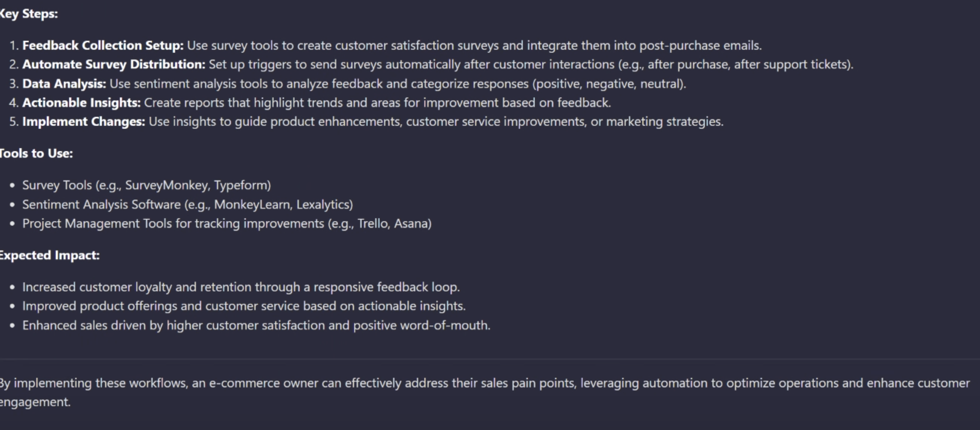The width and height of the screenshot is (980, 430).
Task: Click the Sentiment Analysis Software bullet
Action: [x=188, y=205]
